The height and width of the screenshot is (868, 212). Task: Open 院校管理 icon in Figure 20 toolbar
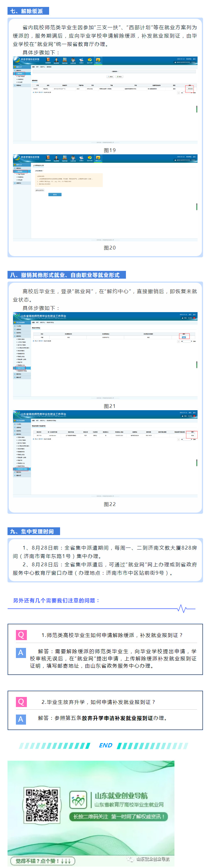point(48,158)
